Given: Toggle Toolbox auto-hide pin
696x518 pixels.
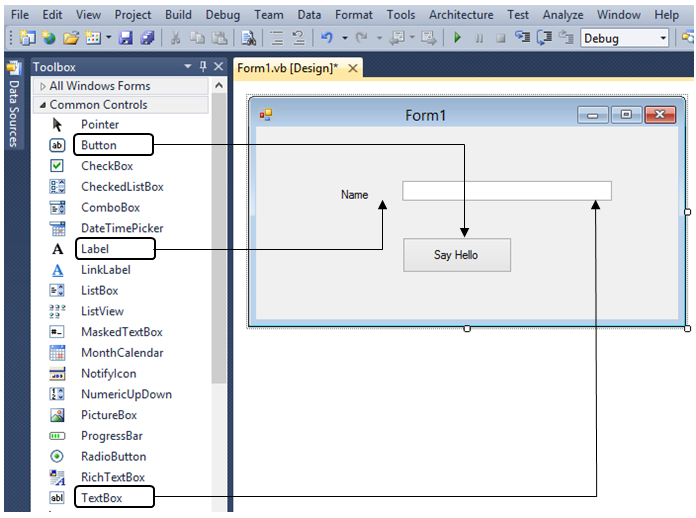Looking at the screenshot, I should [203, 66].
